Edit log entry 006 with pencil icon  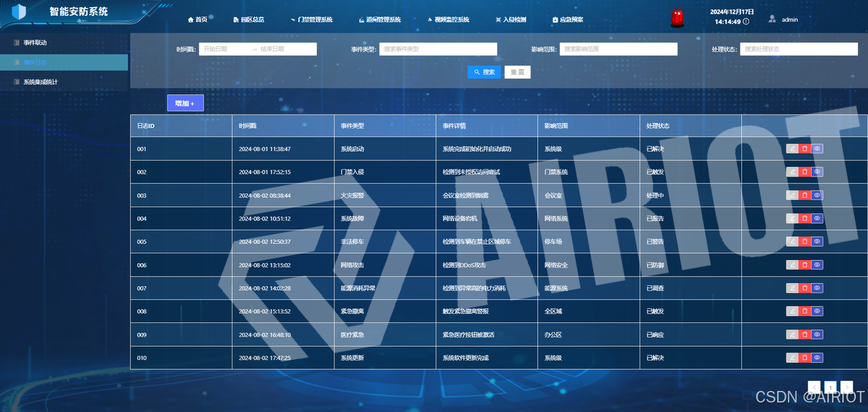[x=792, y=265]
